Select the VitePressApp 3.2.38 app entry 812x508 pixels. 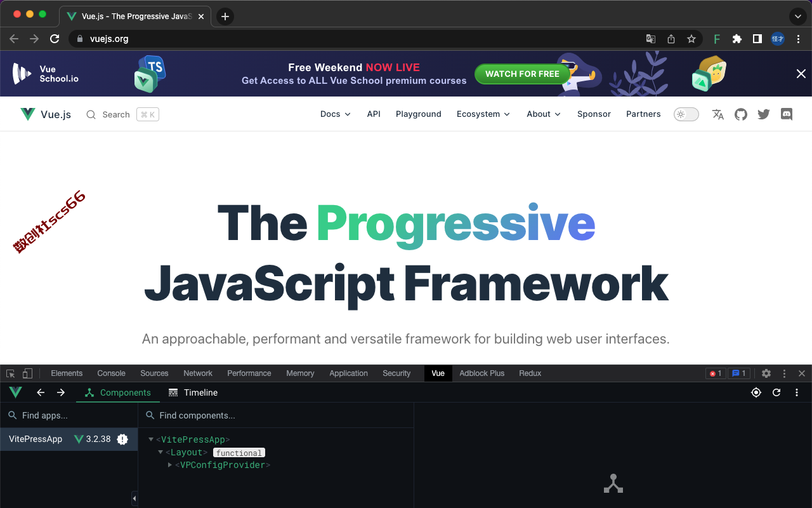click(69, 439)
